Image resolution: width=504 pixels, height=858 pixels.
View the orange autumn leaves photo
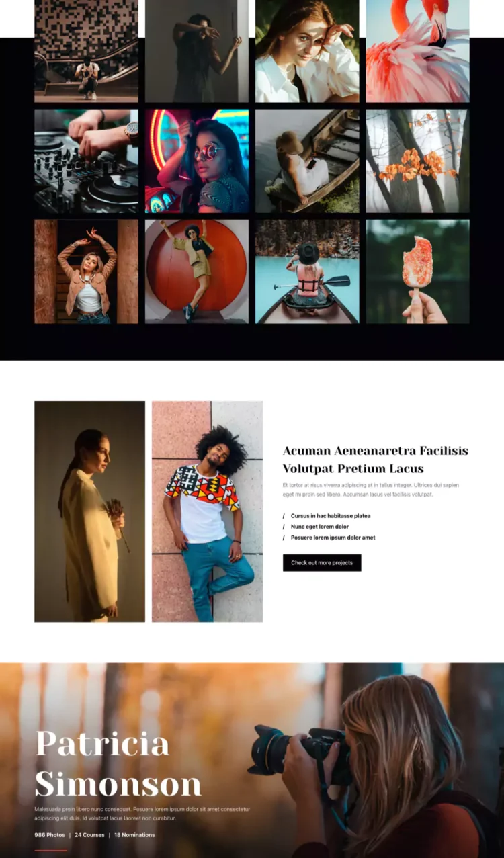(418, 161)
